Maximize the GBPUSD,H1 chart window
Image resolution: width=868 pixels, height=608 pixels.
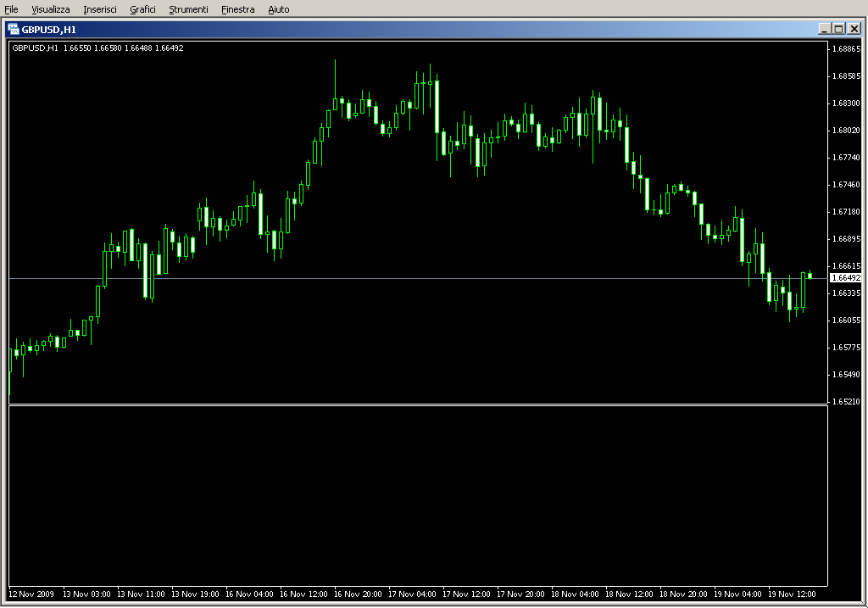(838, 29)
